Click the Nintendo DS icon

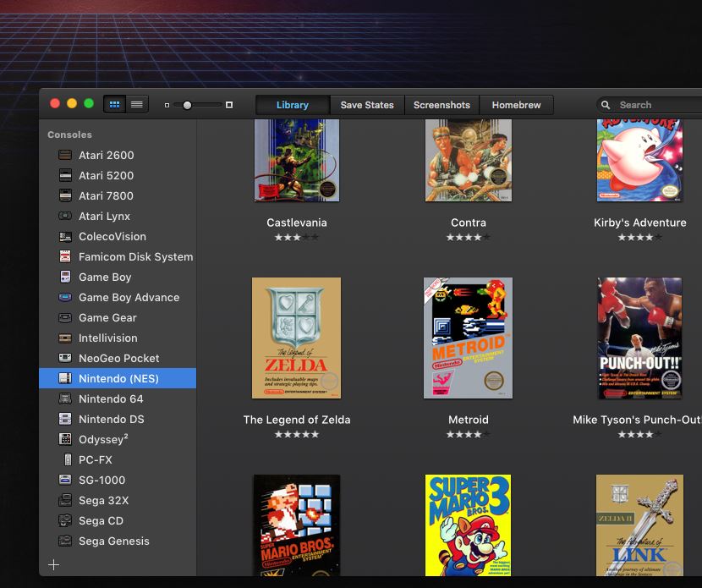(x=65, y=419)
